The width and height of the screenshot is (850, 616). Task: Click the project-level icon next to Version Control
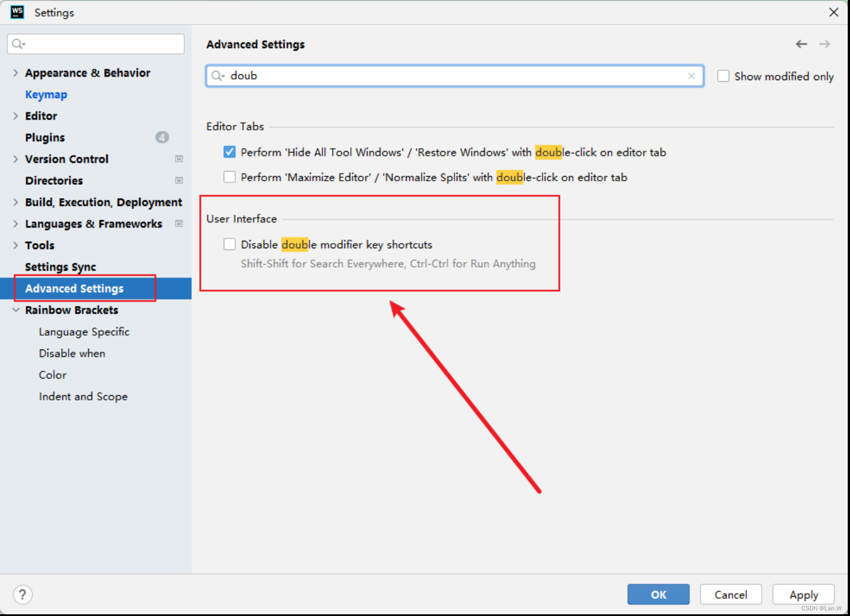(179, 159)
